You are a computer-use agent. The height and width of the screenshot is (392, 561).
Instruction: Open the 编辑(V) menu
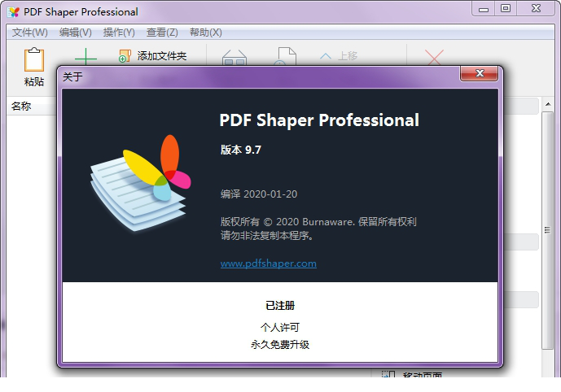76,33
